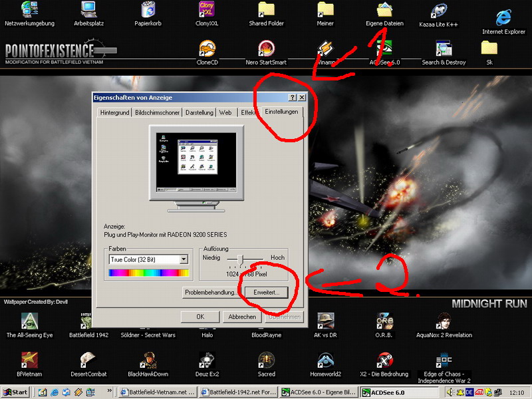Screen dimensions: 532x399
Task: Launch Winamp from the quick launch bar
Action: pos(78,392)
